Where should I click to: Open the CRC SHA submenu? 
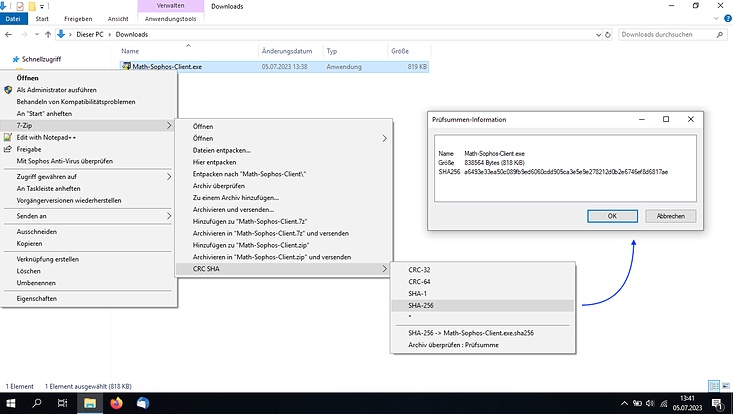click(x=284, y=269)
